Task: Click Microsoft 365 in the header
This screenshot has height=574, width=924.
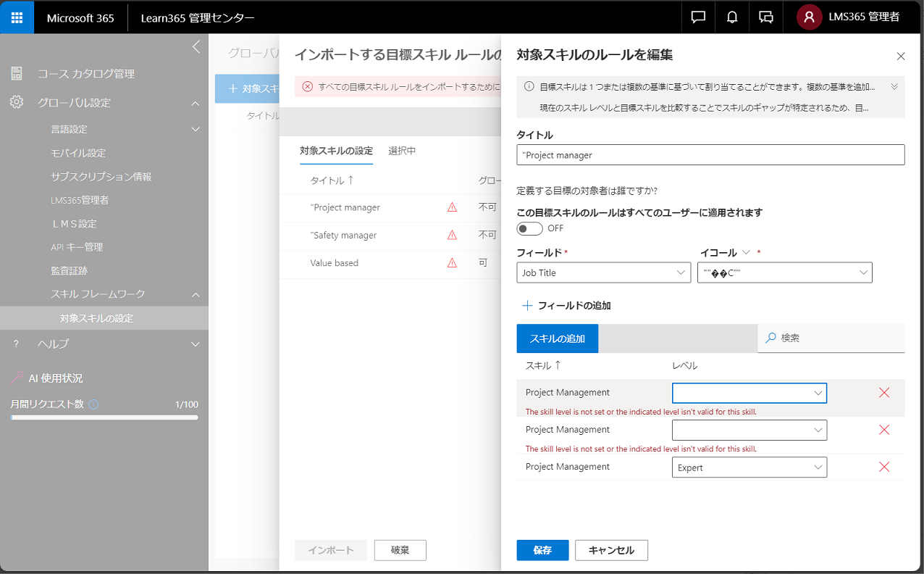Action: 80,17
